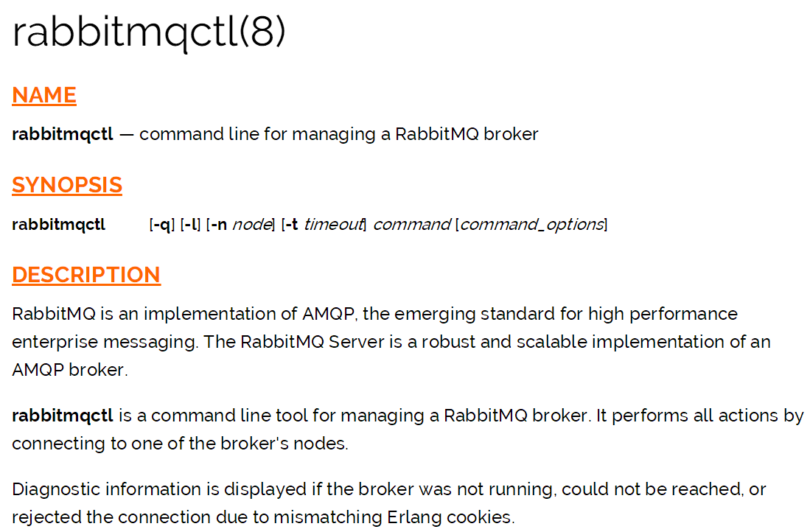Click the text 'command line for managing a RabbitMQ broker'

339,135
